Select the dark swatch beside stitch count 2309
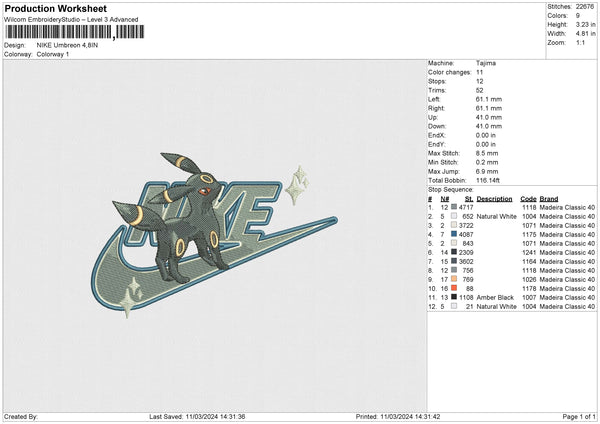This screenshot has height=424, width=600. coord(454,252)
